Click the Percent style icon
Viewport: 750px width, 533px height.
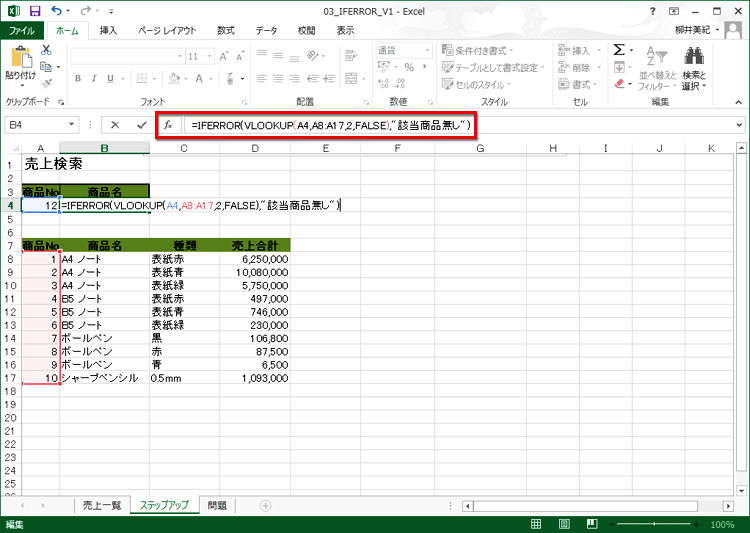point(409,67)
